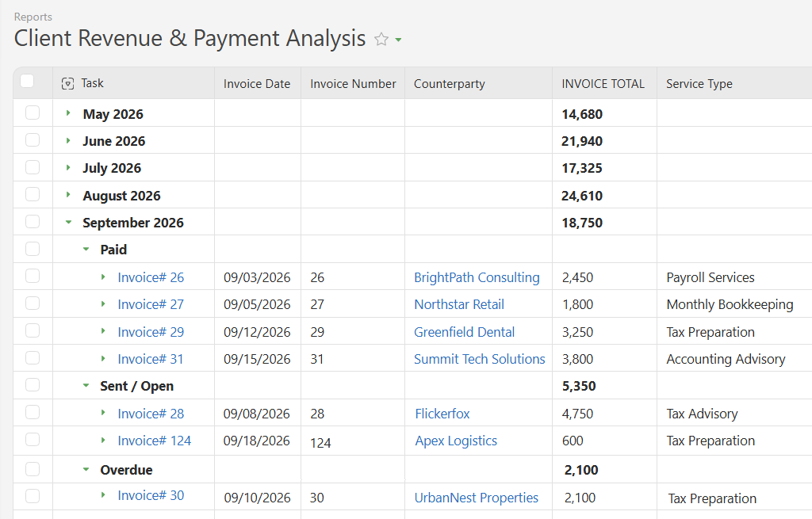Sort by the Invoice Date column header

click(x=257, y=84)
